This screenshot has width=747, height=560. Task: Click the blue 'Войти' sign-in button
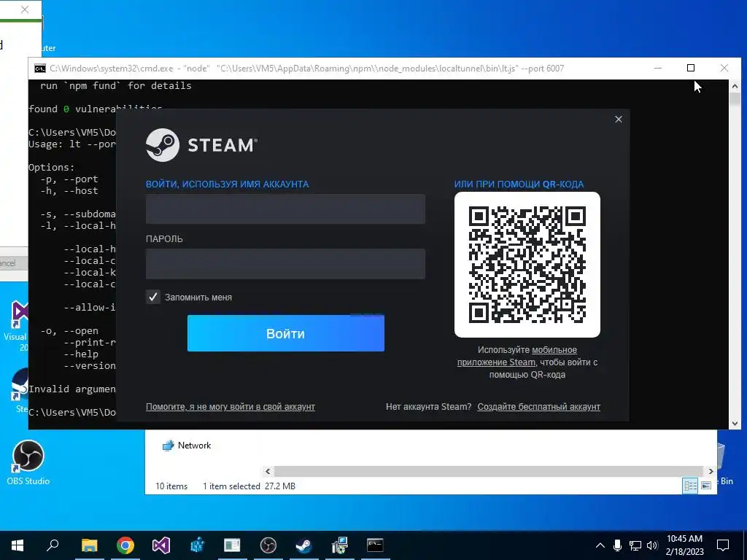pyautogui.click(x=286, y=333)
